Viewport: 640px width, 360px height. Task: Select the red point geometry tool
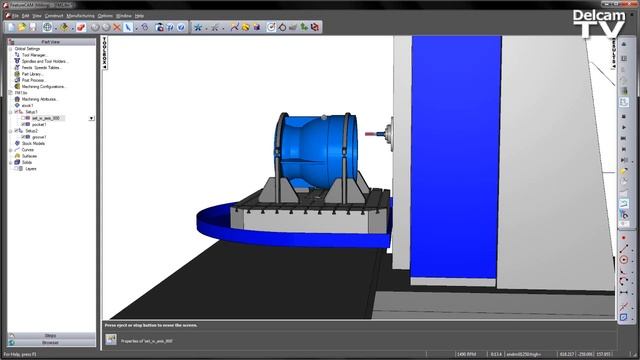[x=624, y=238]
